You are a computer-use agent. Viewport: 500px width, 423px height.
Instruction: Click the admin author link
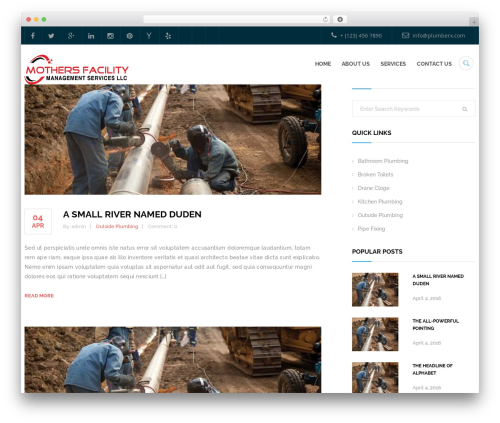click(x=78, y=226)
